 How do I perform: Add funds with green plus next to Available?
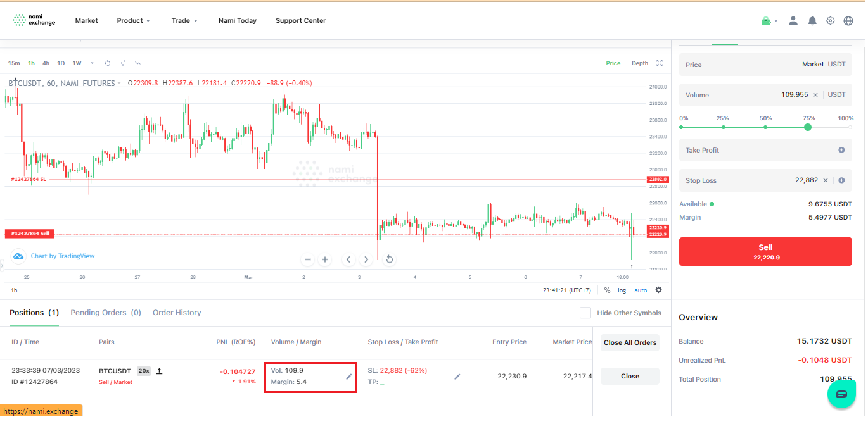tap(712, 204)
